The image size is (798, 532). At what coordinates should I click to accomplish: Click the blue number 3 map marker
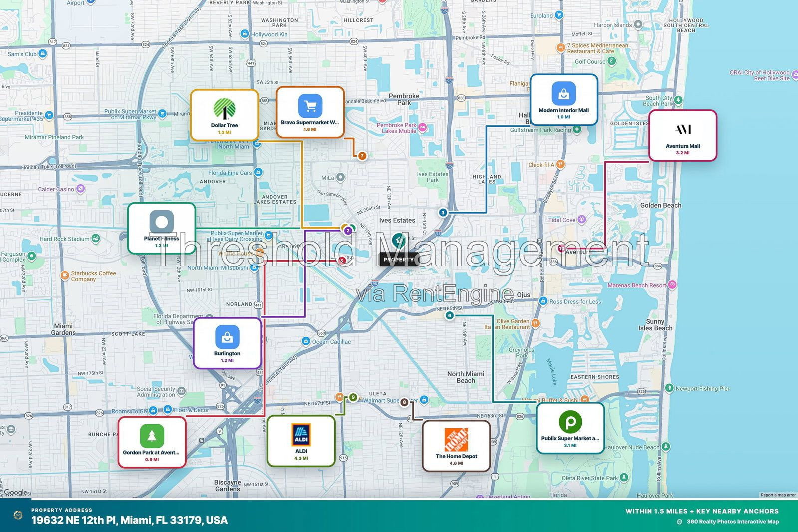[443, 213]
